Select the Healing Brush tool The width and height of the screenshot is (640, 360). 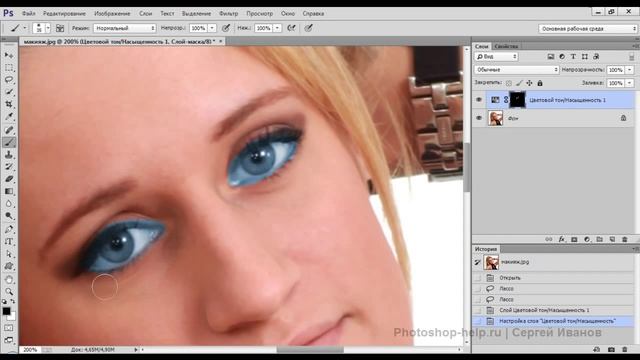9,130
